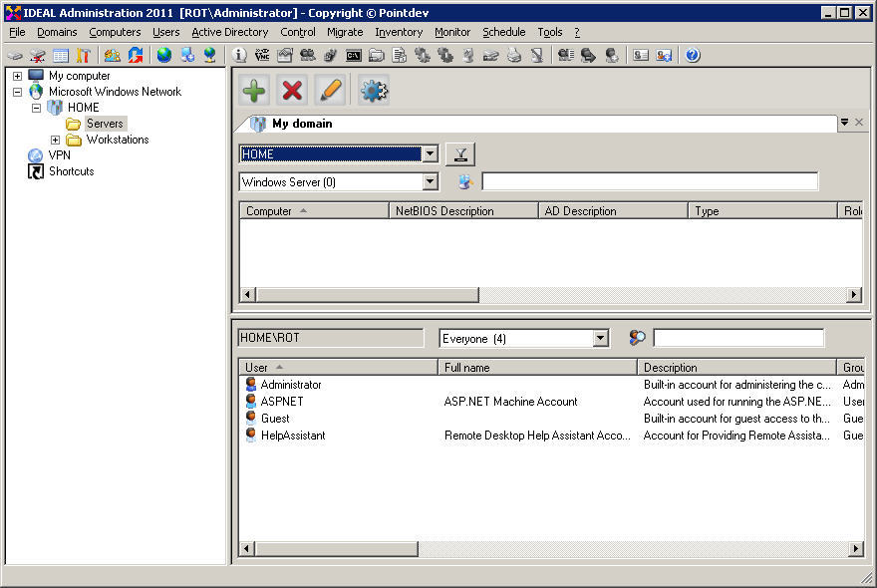Click the shared folders toolbar icon
The height and width of the screenshot is (588, 877).
(377, 55)
